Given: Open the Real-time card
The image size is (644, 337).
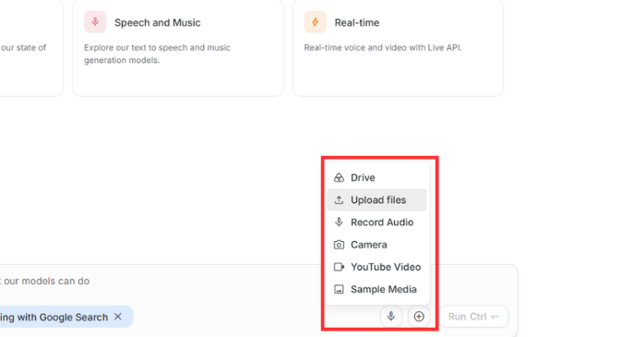Looking at the screenshot, I should tap(398, 47).
